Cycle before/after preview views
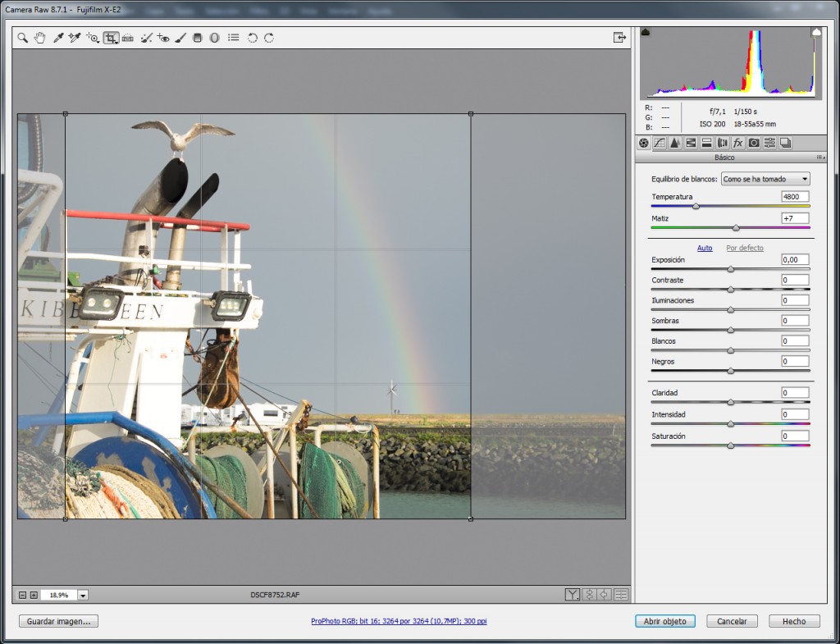 tap(572, 594)
